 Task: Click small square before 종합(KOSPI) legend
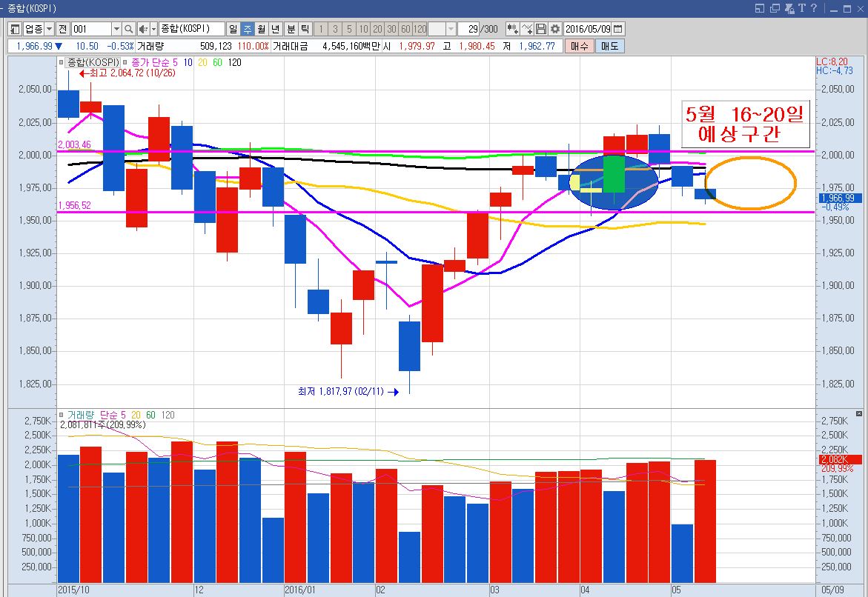click(61, 62)
